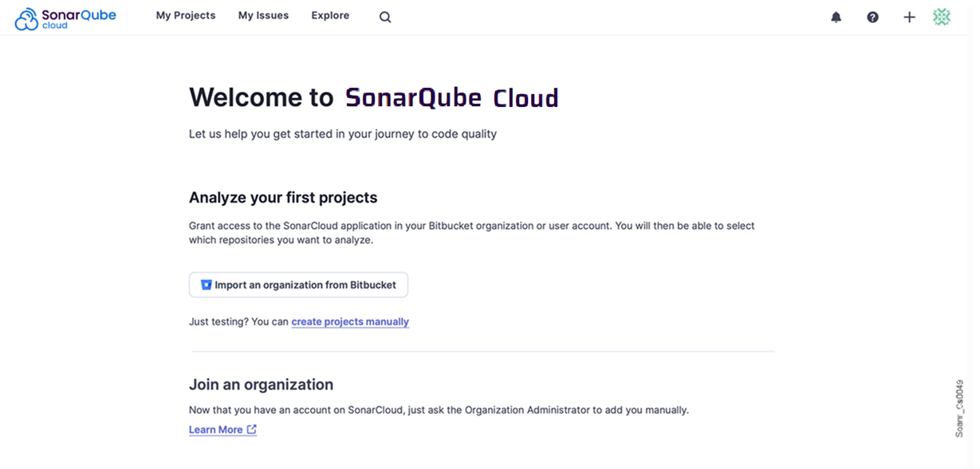Go to My Projects
980x469 pixels.
(186, 15)
